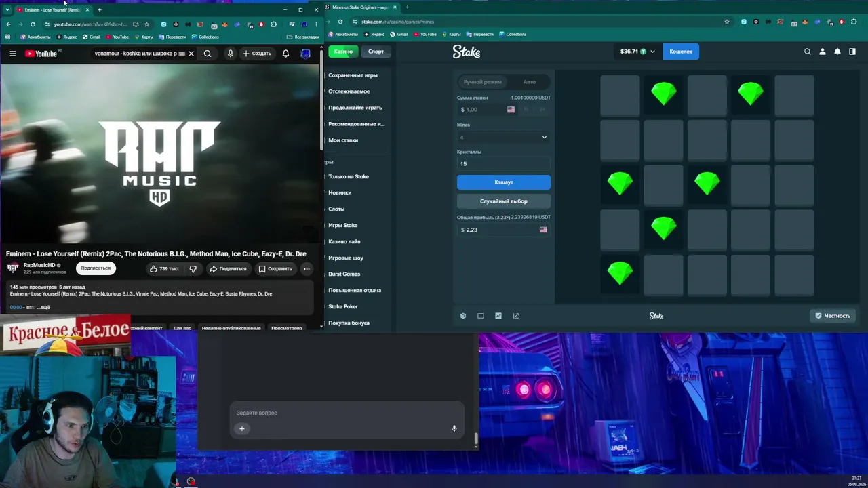Like the Eminem video
The width and height of the screenshot is (868, 488).
164,269
